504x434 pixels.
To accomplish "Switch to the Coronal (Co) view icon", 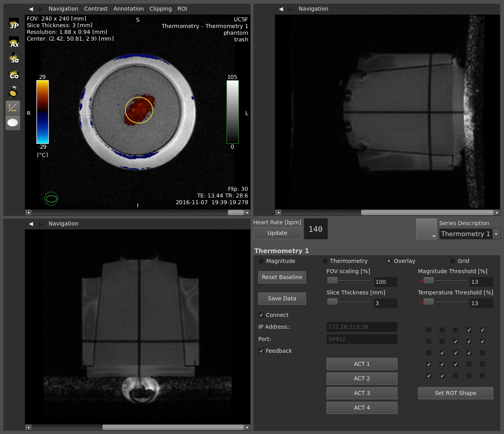I will [x=14, y=75].
